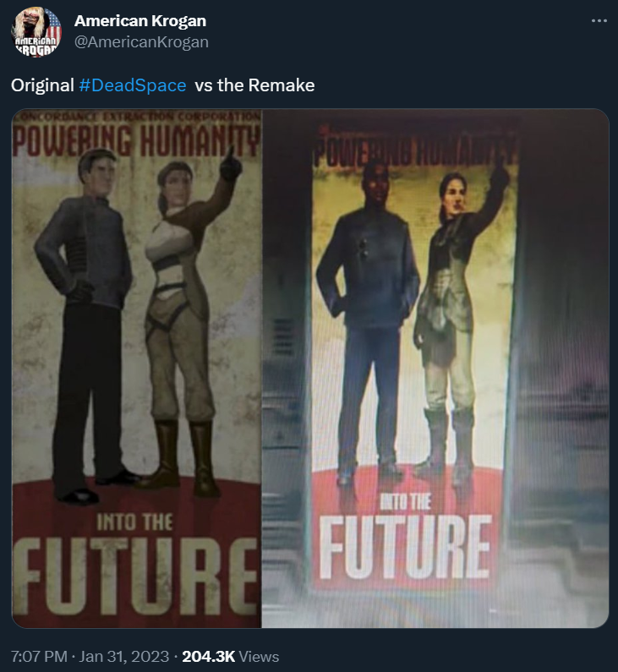Click 'INTO THE' text on remake poster
Image resolution: width=618 pixels, height=672 pixels.
pos(406,501)
